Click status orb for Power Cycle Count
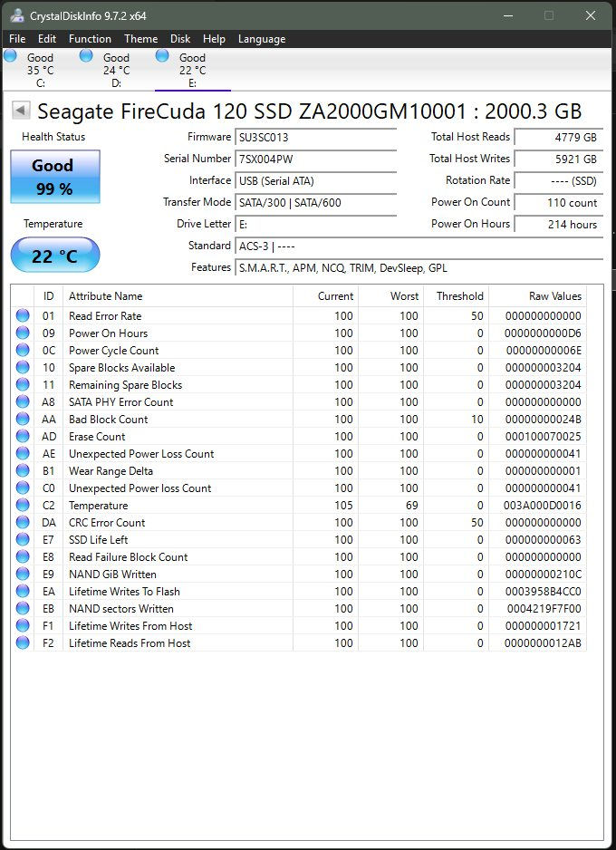616x850 pixels. click(x=23, y=350)
